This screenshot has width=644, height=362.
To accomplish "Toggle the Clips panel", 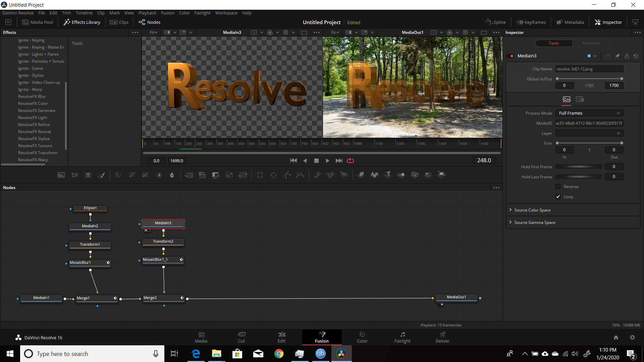I will (119, 22).
